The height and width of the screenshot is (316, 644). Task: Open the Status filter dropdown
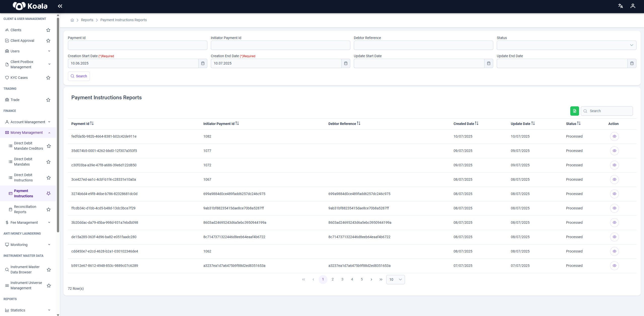pyautogui.click(x=566, y=45)
